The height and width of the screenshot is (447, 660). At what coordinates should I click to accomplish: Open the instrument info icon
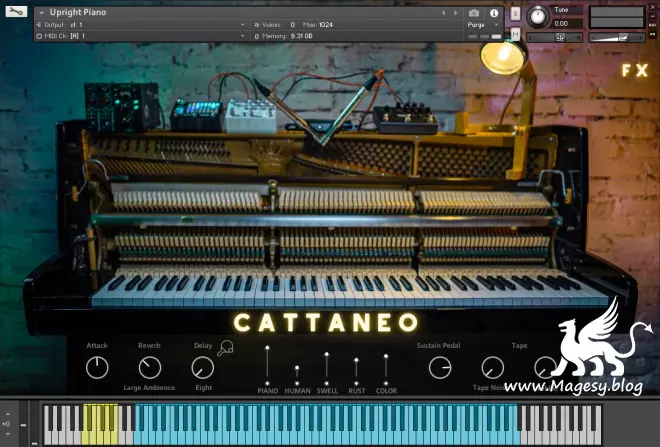pyautogui.click(x=494, y=13)
